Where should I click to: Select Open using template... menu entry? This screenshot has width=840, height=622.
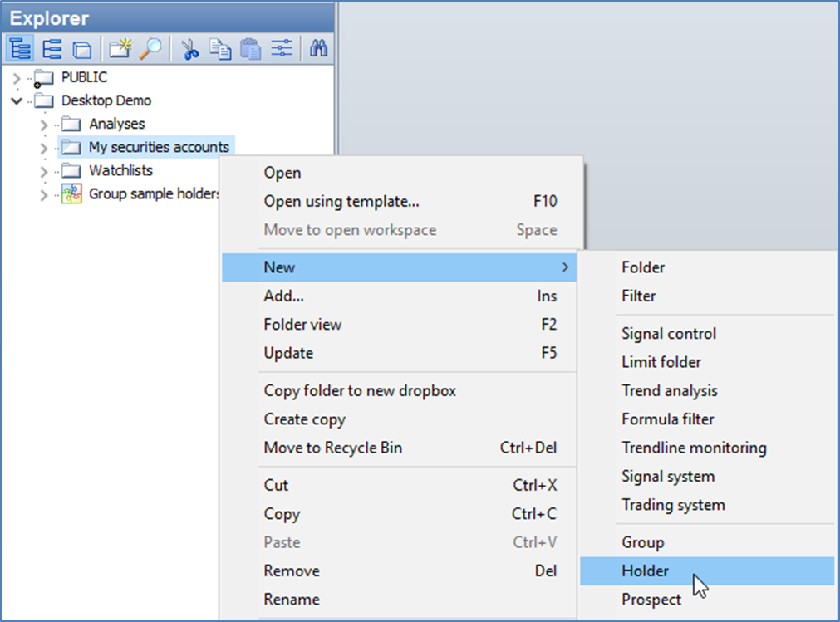(341, 202)
